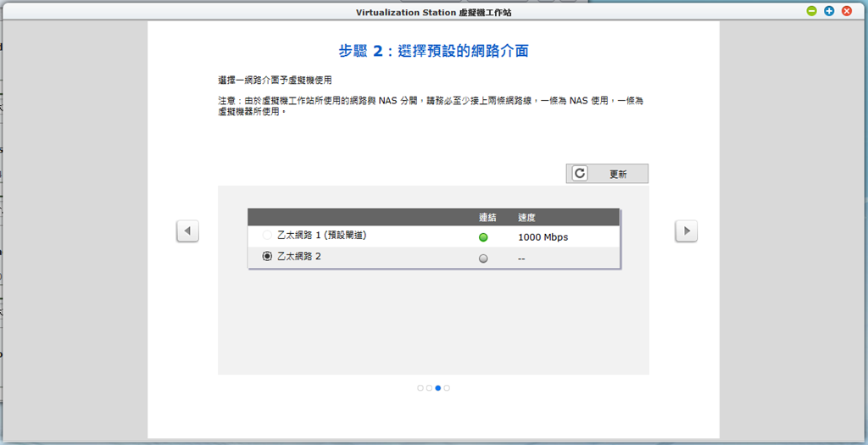
Task: Jump to the fourth wizard page dot
Action: tap(447, 388)
